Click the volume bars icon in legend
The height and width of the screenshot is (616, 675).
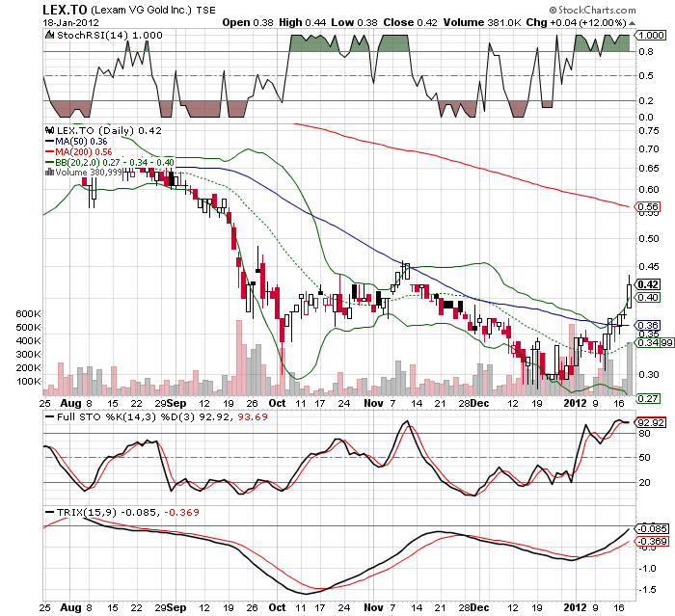tap(49, 173)
